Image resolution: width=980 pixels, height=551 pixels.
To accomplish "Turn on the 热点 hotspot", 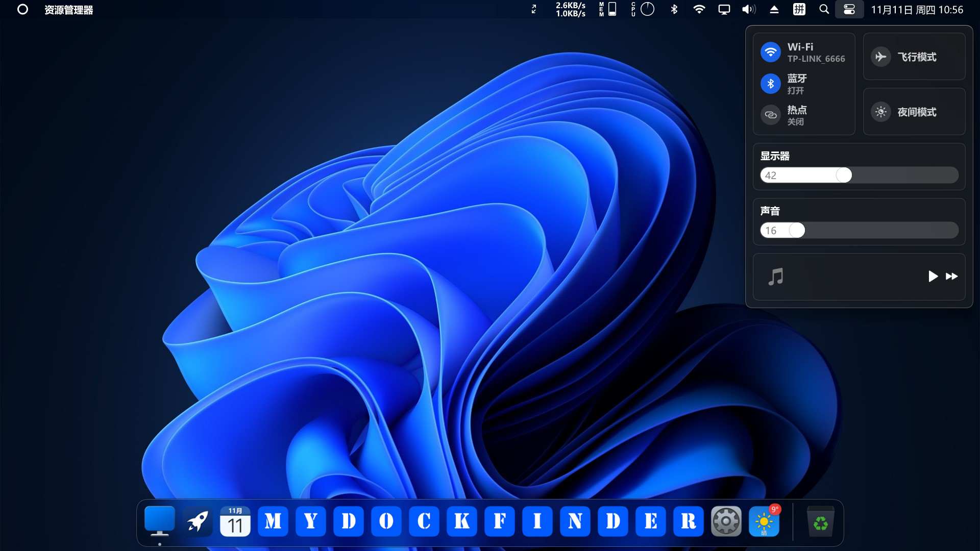I will point(796,115).
